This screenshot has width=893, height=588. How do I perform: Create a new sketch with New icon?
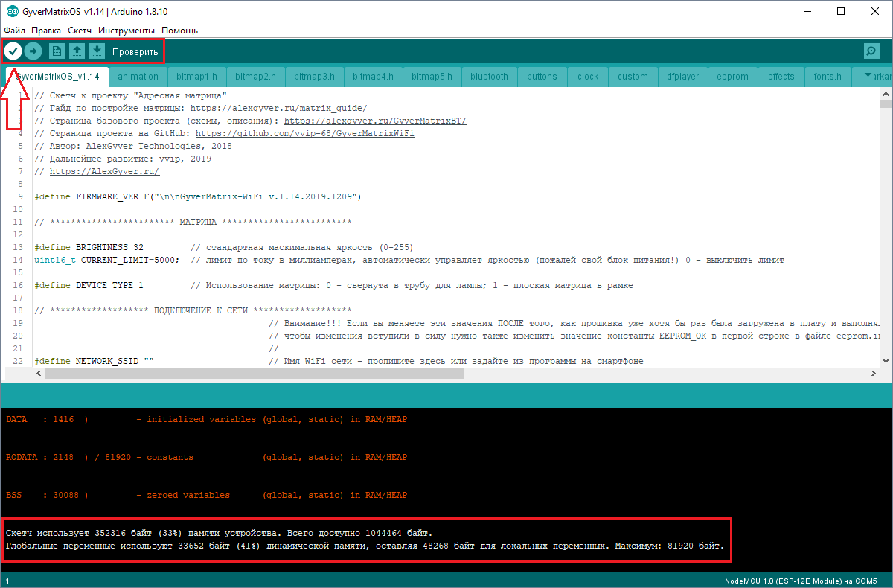point(57,51)
